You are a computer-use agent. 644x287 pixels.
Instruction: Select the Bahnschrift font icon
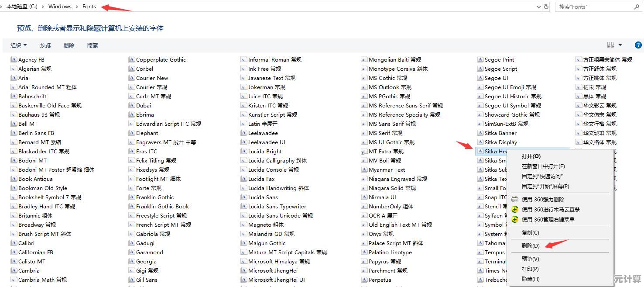point(14,96)
